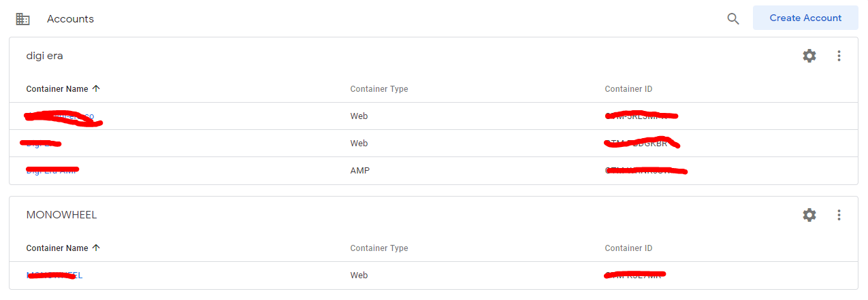Image resolution: width=868 pixels, height=300 pixels.
Task: Open MONOWHEEL three-dot options menu
Action: click(x=839, y=215)
